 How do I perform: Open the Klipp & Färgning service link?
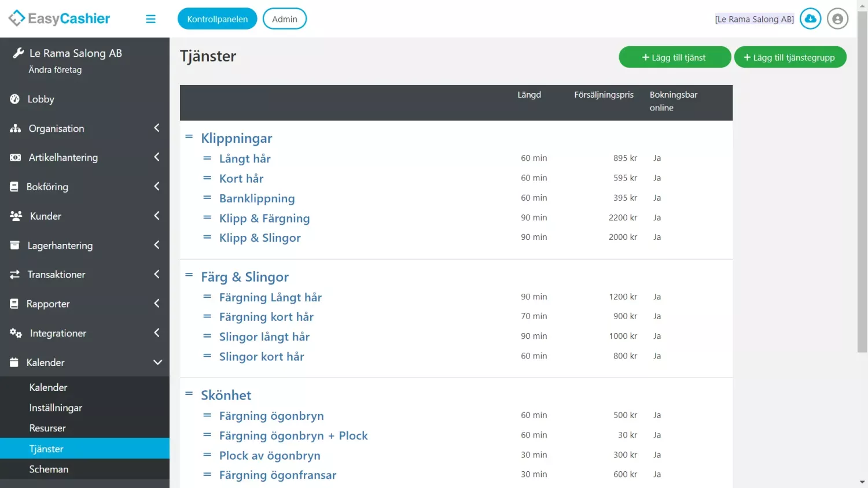(264, 218)
